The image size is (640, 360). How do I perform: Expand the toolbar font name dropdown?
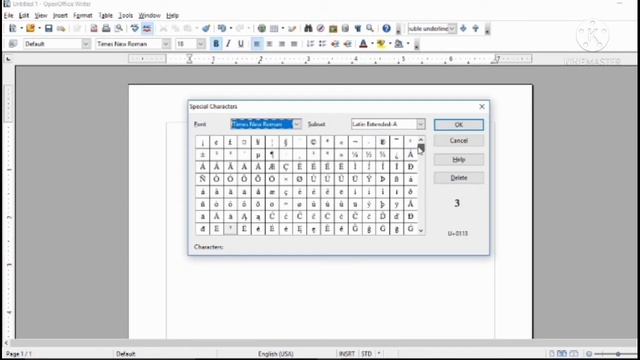tap(166, 44)
